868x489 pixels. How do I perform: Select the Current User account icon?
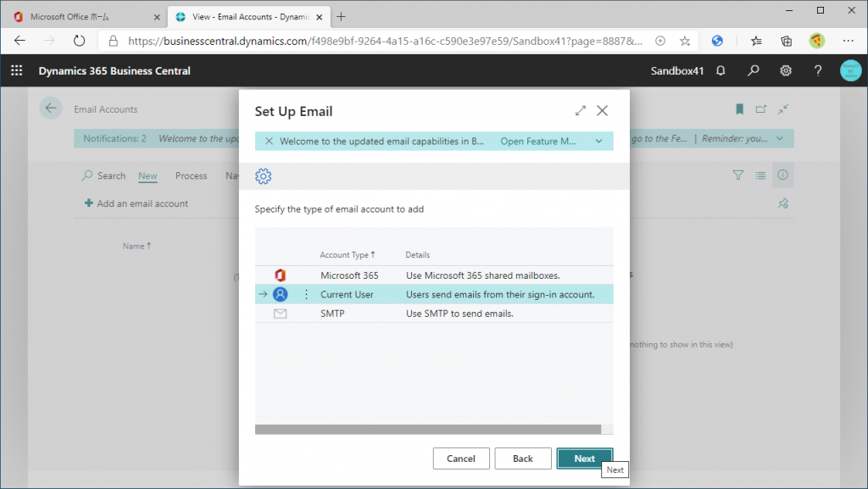pos(280,294)
